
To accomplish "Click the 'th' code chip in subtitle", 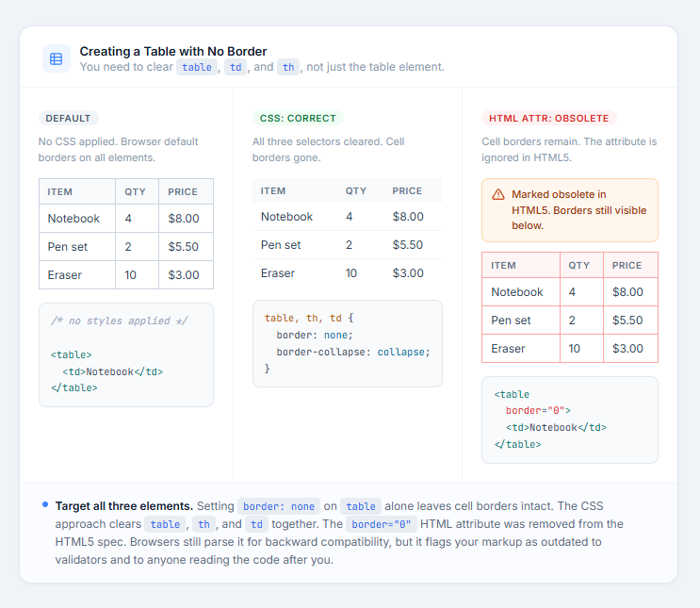I will click(x=288, y=67).
